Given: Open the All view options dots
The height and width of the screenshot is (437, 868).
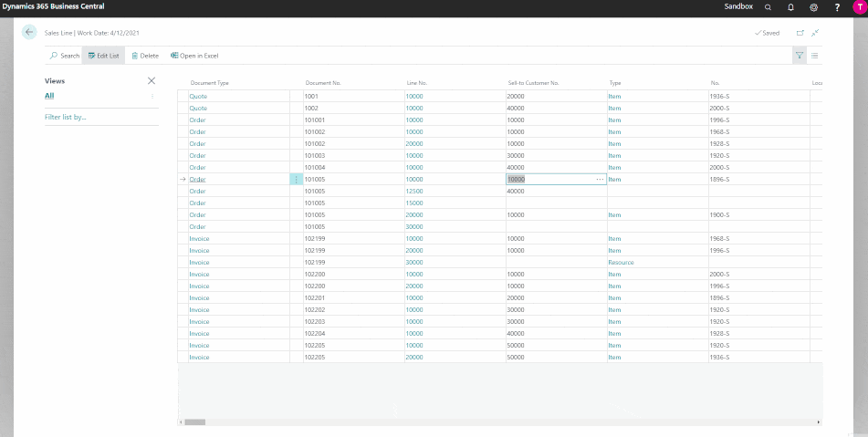Looking at the screenshot, I should pyautogui.click(x=152, y=97).
